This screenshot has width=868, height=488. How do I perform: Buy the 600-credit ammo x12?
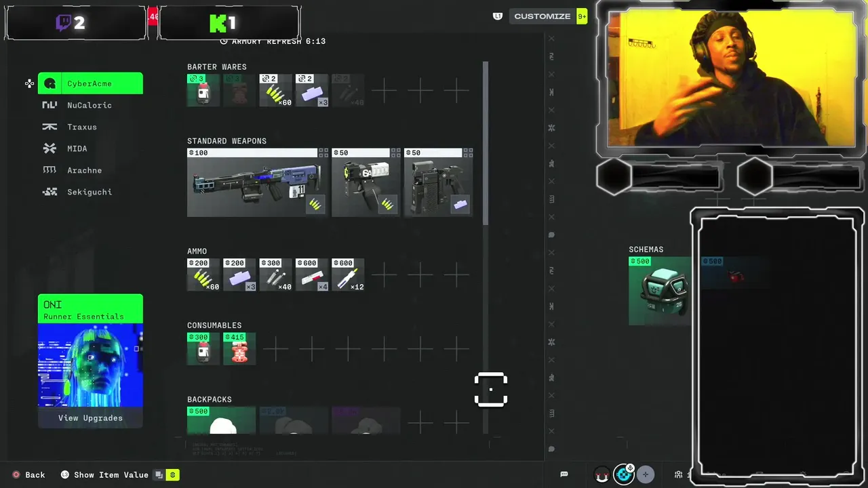[x=348, y=274]
